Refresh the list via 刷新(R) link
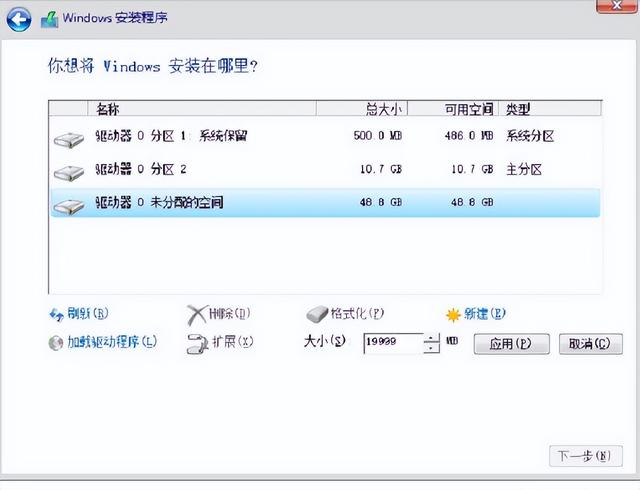Image resolution: width=640 pixels, height=490 pixels. coord(88,314)
